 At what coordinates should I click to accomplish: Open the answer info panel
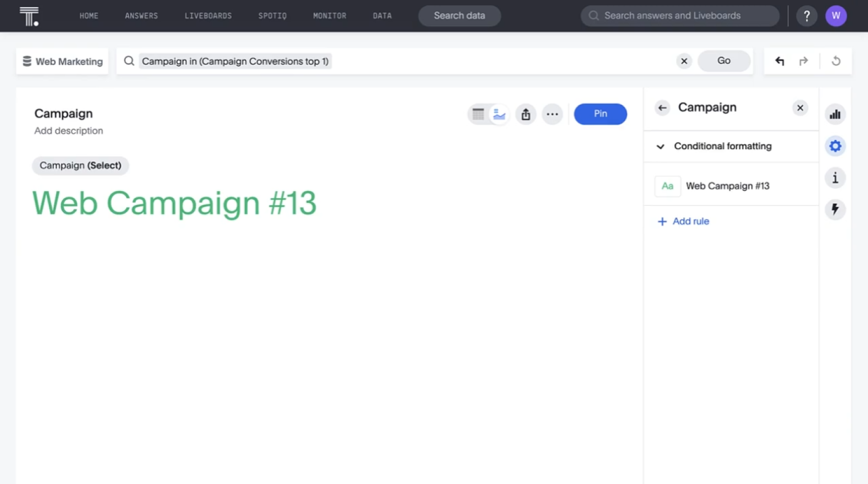click(x=835, y=178)
